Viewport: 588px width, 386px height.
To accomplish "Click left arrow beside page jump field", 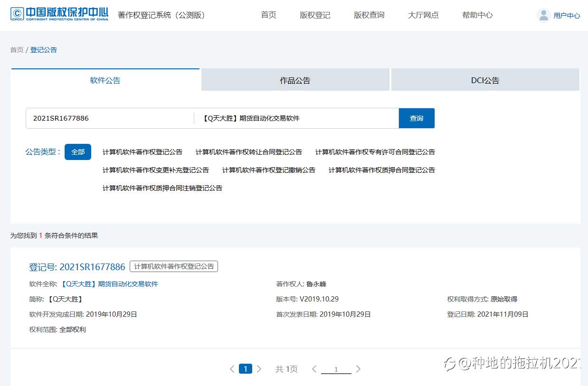I will click(314, 369).
